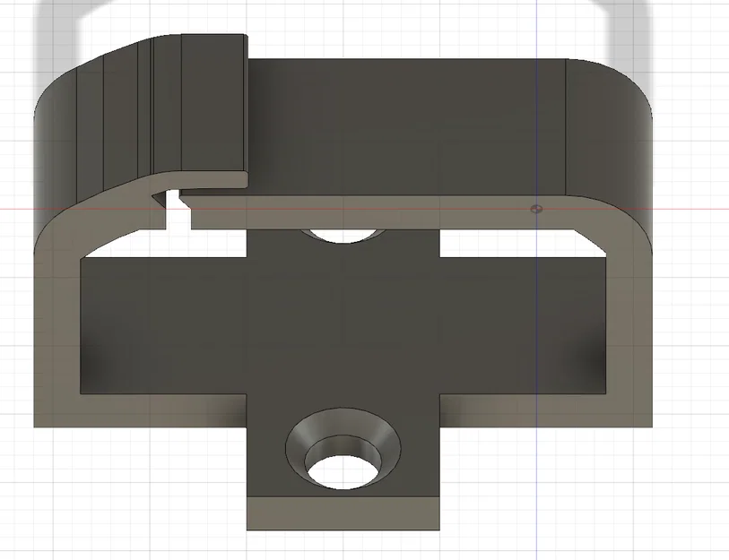Select the long top back wall face

point(407,126)
